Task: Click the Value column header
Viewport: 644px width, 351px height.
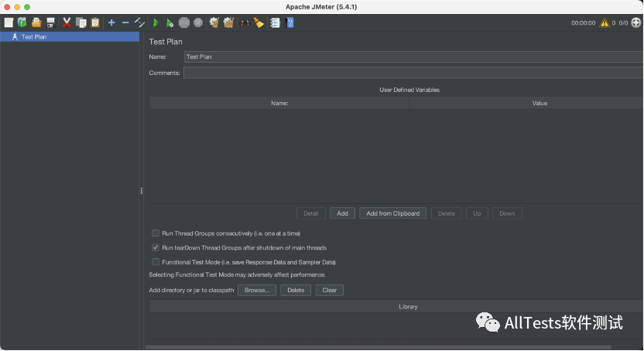Action: point(526,104)
